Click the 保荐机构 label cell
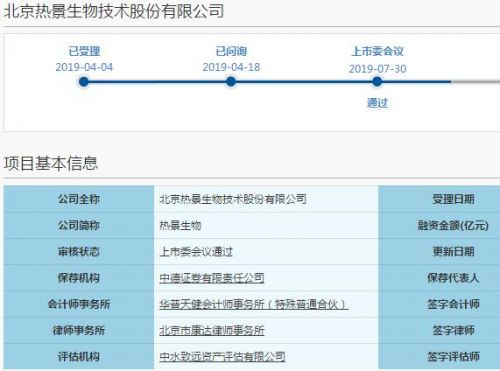Image resolution: width=500 pixels, height=371 pixels. (x=79, y=278)
